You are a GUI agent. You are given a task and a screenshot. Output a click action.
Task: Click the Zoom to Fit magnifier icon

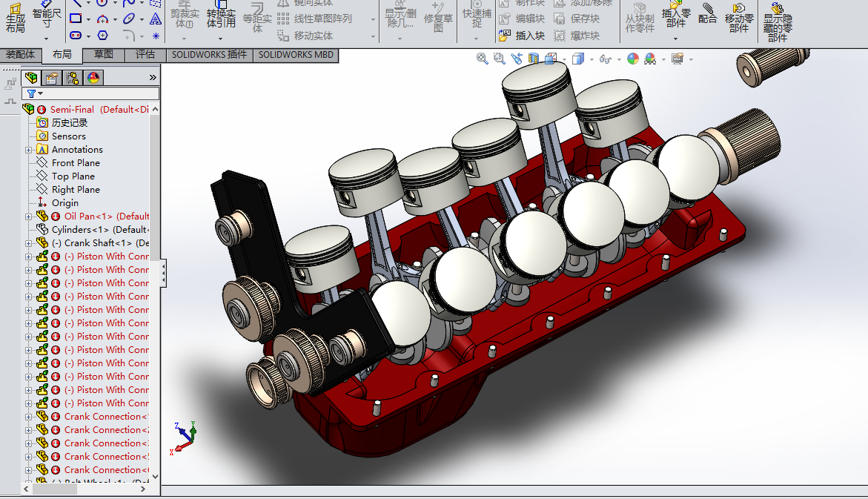pyautogui.click(x=483, y=59)
